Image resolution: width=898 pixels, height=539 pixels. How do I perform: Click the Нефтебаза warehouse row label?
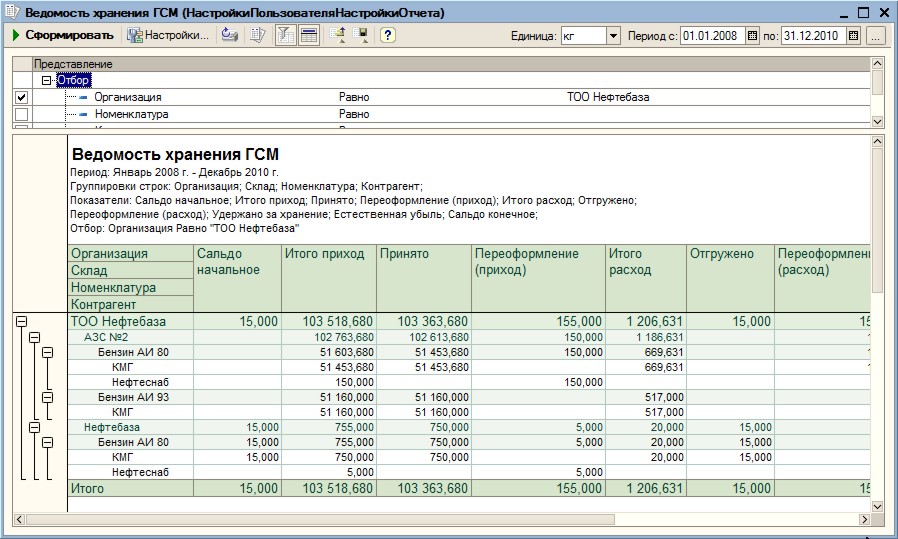(x=112, y=427)
